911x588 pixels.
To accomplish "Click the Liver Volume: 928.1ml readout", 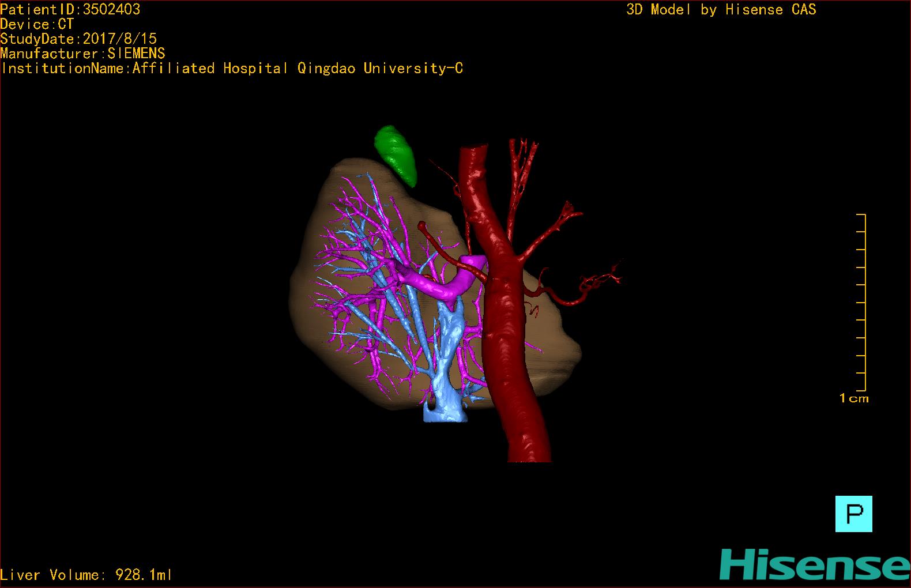I will click(86, 575).
